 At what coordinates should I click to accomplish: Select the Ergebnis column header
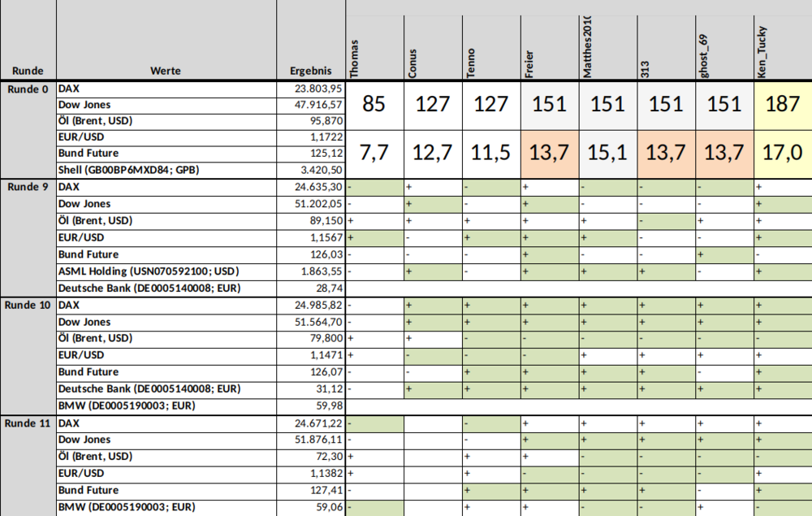pyautogui.click(x=311, y=71)
